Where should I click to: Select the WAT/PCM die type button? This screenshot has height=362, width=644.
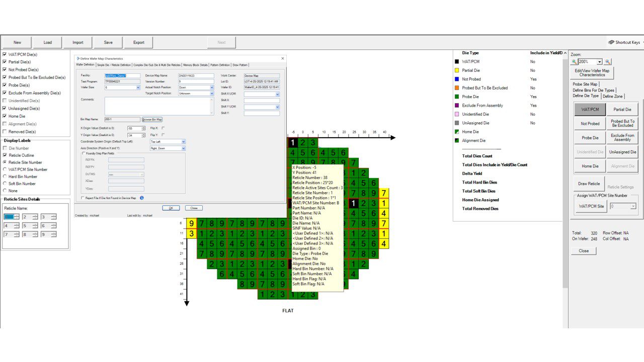pyautogui.click(x=590, y=109)
